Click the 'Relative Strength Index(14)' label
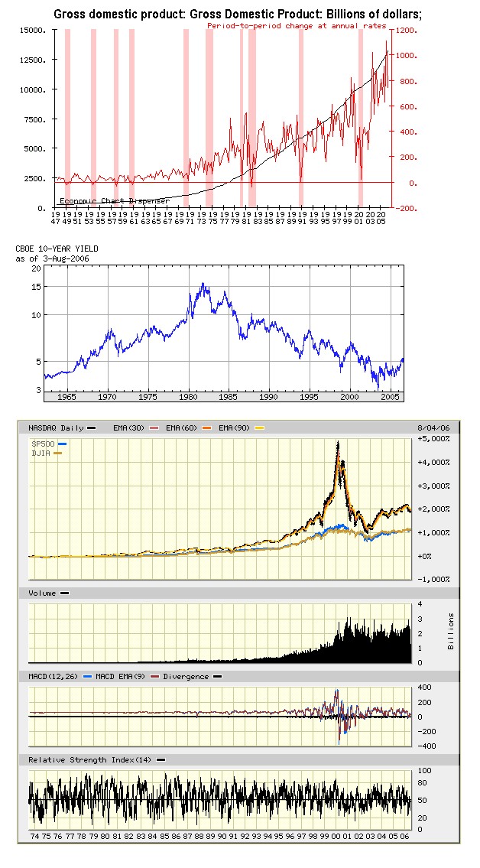480x868 pixels. point(90,760)
